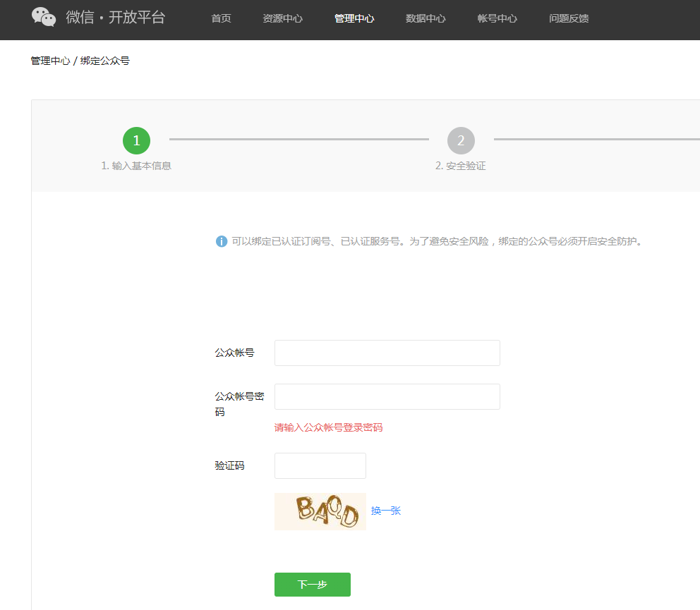Refresh the captcha via the 换一张 link
This screenshot has height=610, width=700.
point(386,511)
